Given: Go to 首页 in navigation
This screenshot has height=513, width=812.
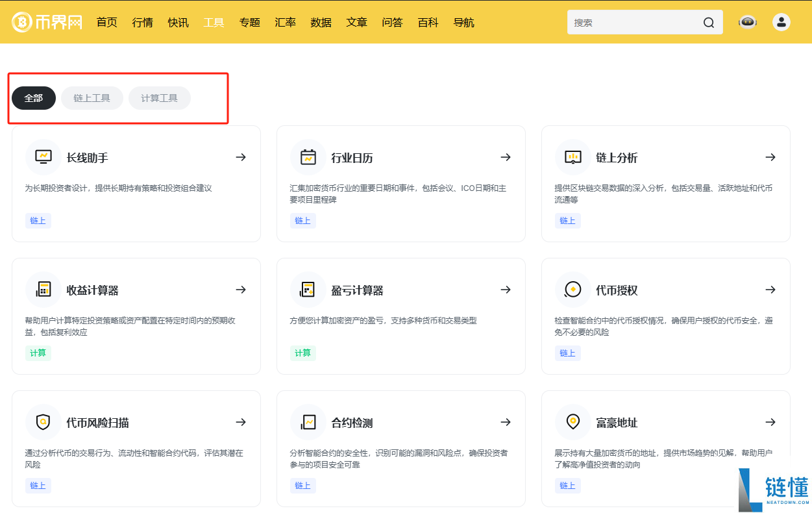Looking at the screenshot, I should (x=107, y=22).
